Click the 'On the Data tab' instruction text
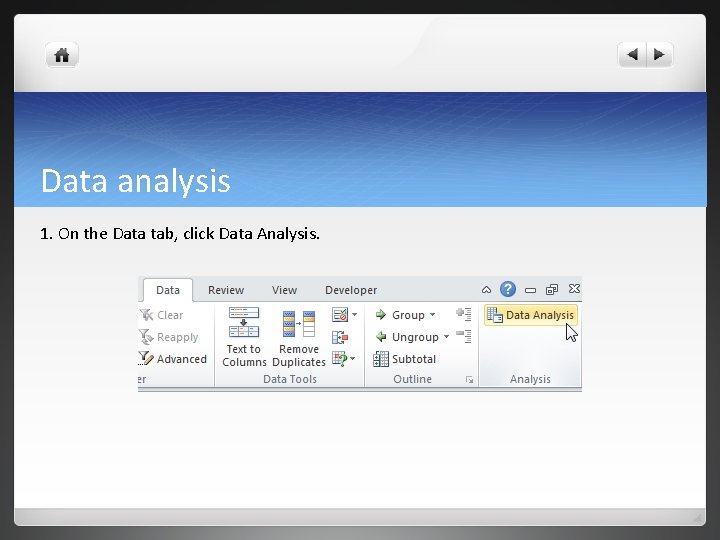 180,234
